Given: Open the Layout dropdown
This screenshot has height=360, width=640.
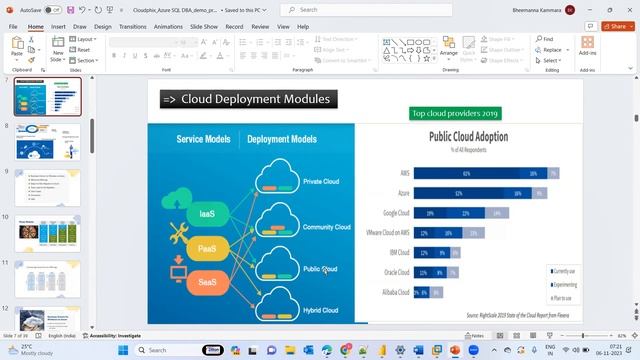Looking at the screenshot, I should 83,39.
